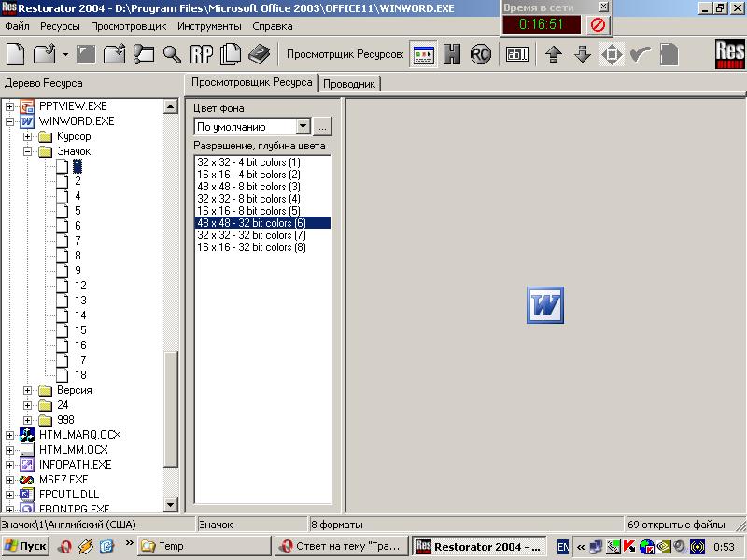747x560 pixels.
Task: Select icon resource 12 in tree
Action: (x=80, y=286)
